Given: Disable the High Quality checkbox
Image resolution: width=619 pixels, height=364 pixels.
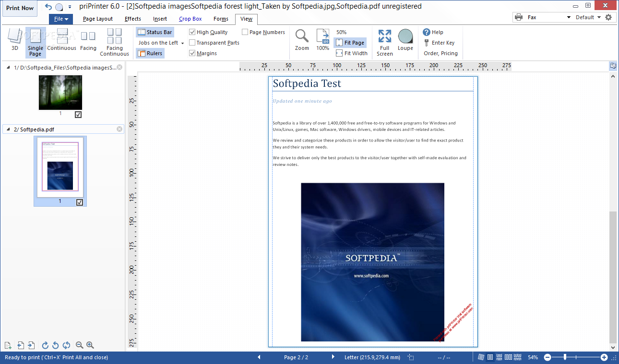Looking at the screenshot, I should coord(192,32).
